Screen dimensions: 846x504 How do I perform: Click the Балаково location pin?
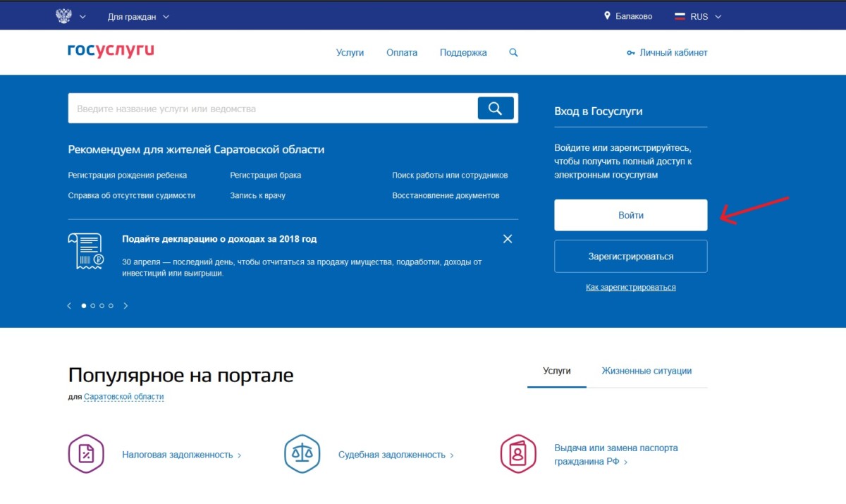(607, 16)
